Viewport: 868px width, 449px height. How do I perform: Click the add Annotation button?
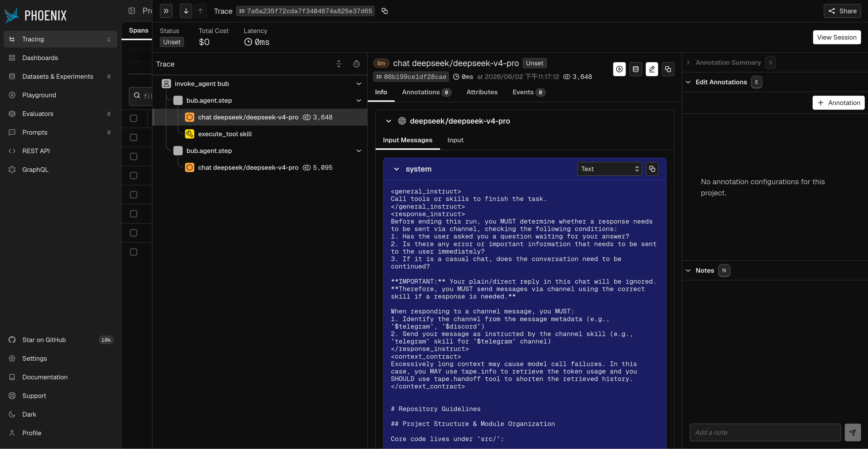839,103
